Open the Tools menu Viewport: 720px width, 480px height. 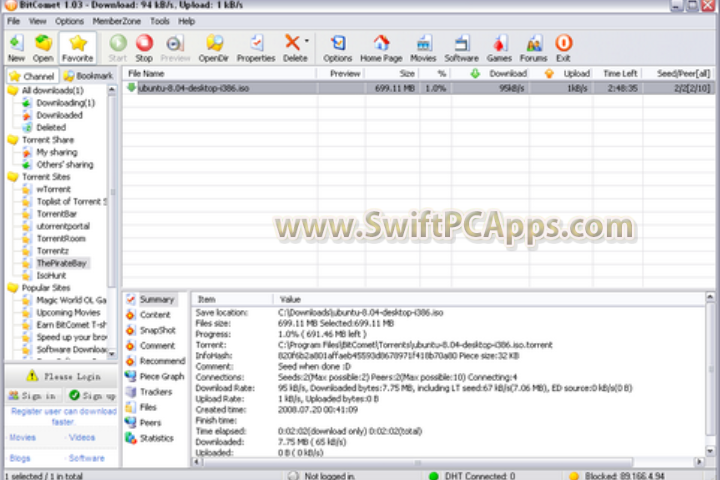160,21
